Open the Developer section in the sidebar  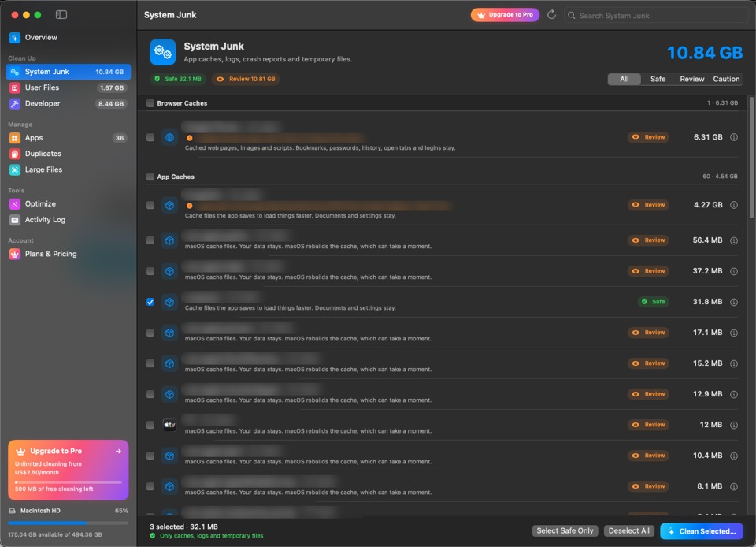tap(69, 103)
